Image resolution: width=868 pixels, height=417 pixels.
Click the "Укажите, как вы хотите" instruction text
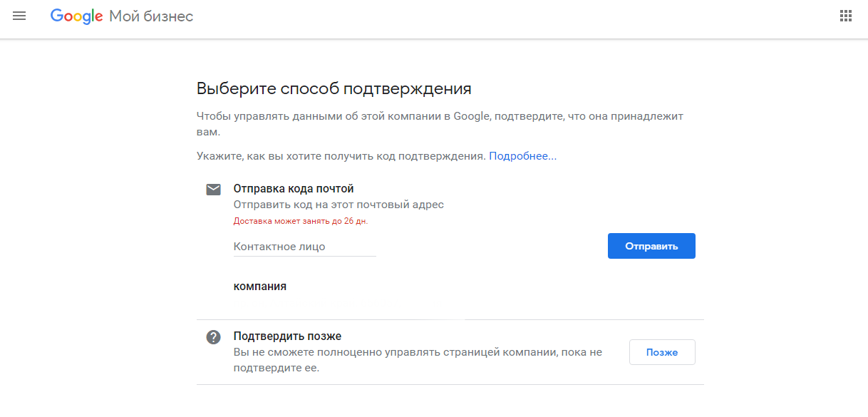coord(341,155)
